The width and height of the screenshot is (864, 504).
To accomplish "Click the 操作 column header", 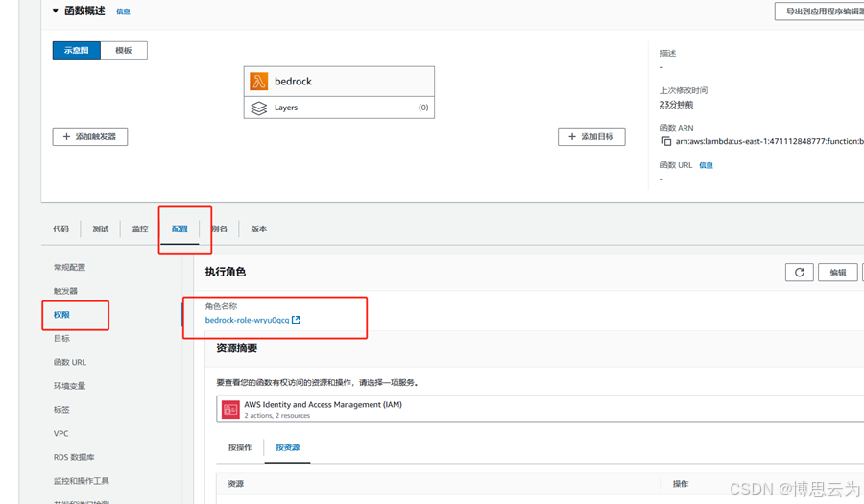I will coord(681,484).
